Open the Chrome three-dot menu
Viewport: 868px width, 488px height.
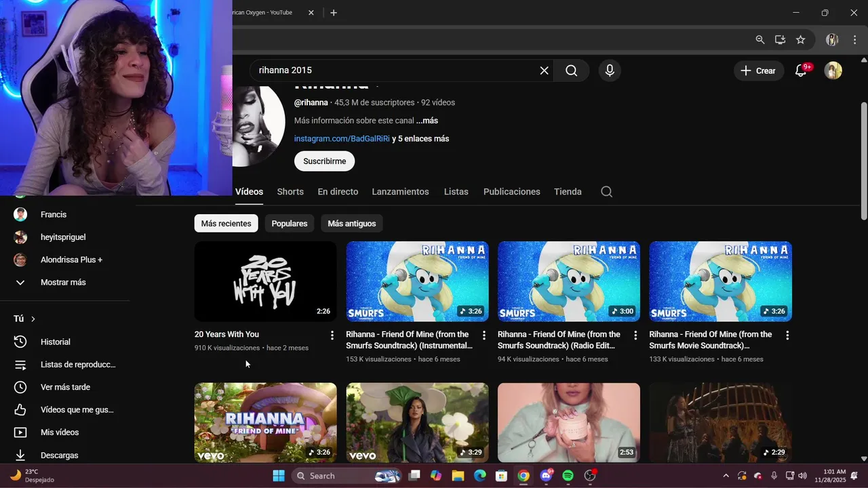click(854, 40)
